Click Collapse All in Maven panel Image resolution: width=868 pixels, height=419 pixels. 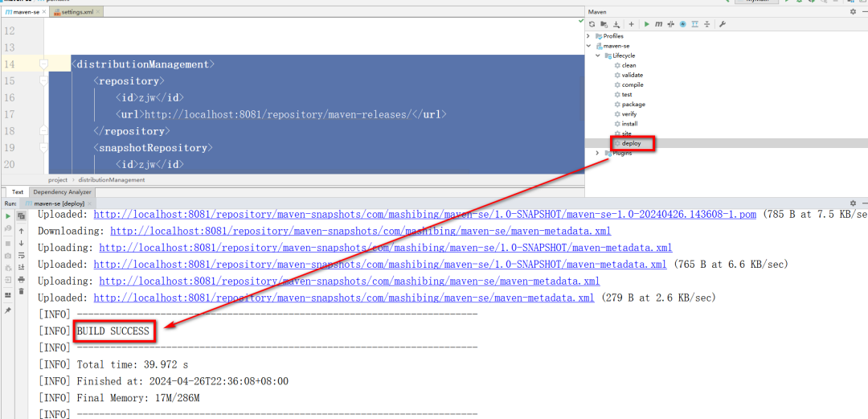click(707, 24)
